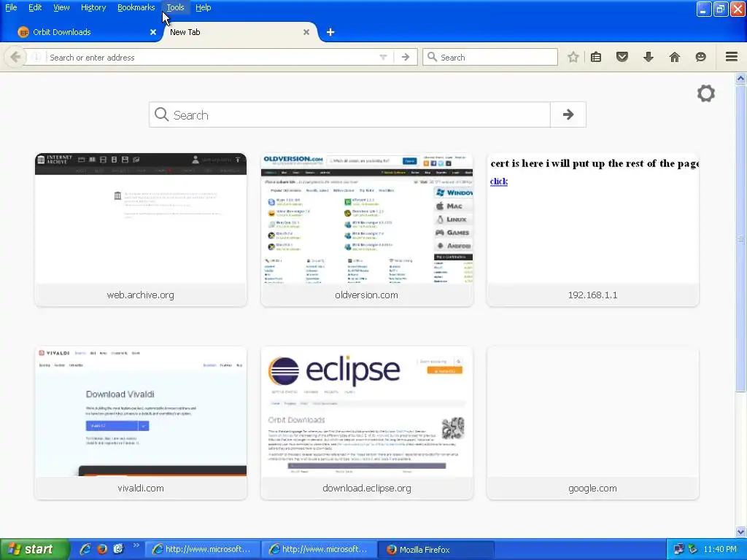Go to Home page icon
This screenshot has width=747, height=560.
[675, 57]
